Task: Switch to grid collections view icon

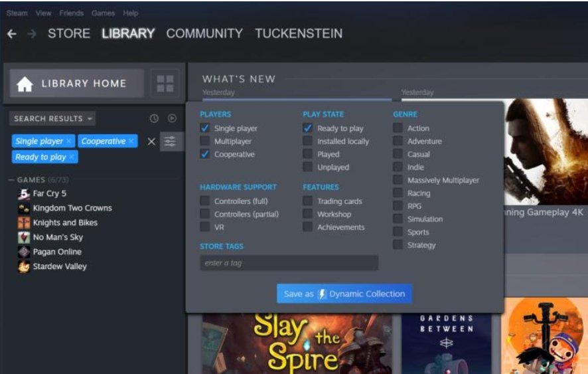Action: tap(165, 83)
